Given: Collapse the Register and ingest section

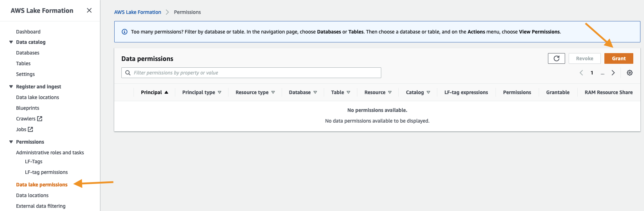Looking at the screenshot, I should (x=11, y=87).
